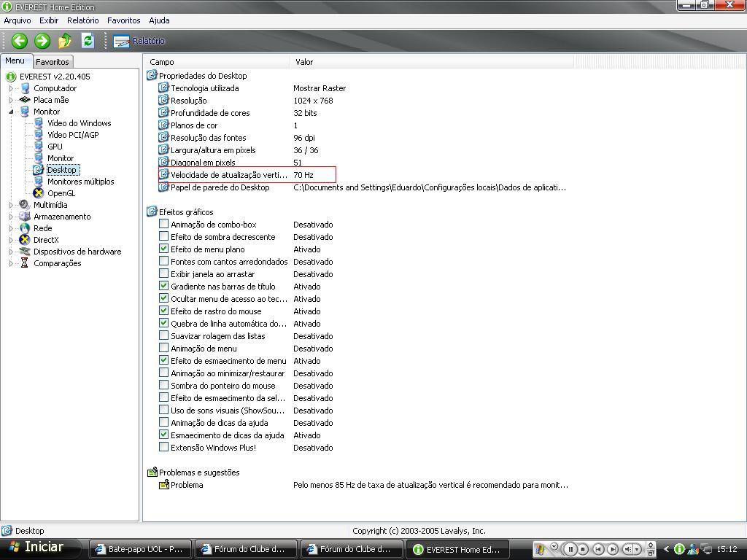Check Fontes com cantos arredondados
This screenshot has width=747, height=560.
163,261
